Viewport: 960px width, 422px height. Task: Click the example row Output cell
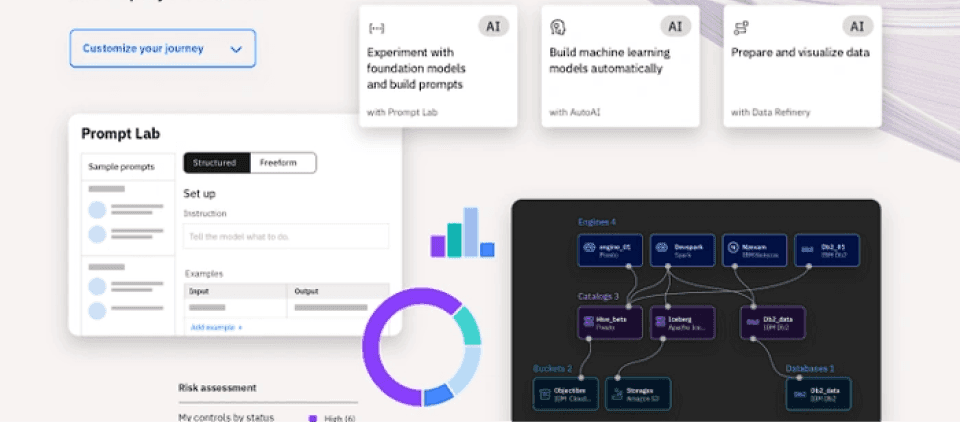(338, 308)
